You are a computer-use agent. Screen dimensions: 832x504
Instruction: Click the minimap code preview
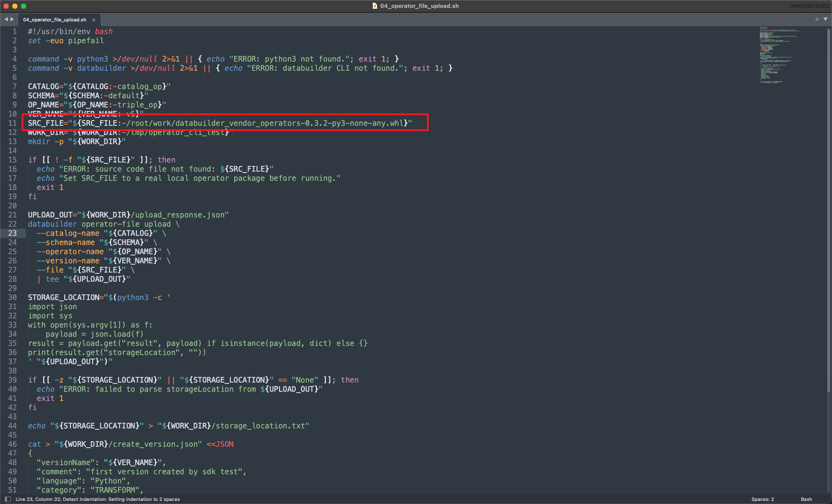(x=780, y=55)
